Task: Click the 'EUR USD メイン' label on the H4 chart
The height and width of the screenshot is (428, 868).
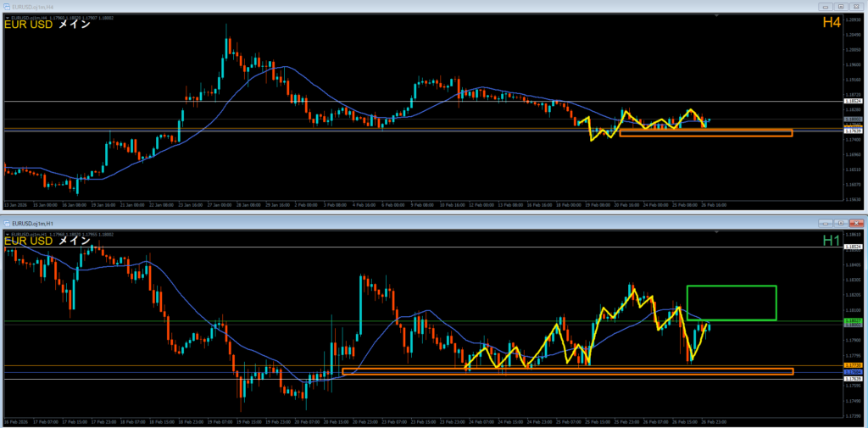Action: pos(47,25)
